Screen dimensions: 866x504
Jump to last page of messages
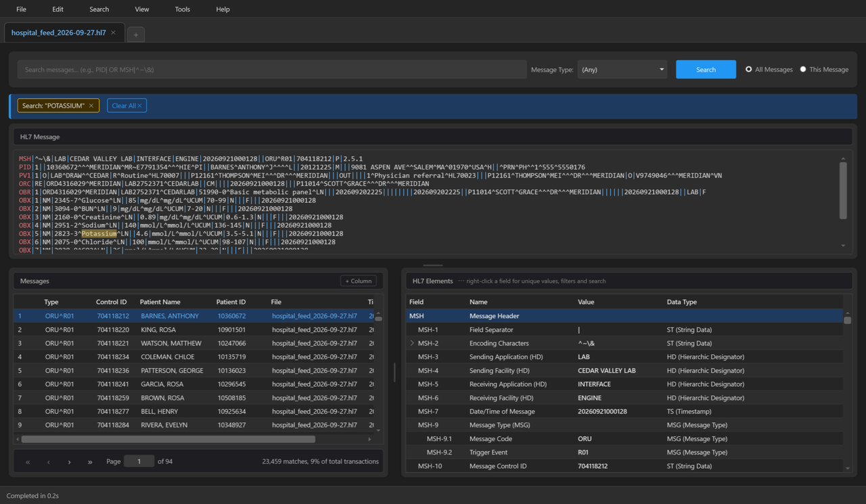point(90,461)
